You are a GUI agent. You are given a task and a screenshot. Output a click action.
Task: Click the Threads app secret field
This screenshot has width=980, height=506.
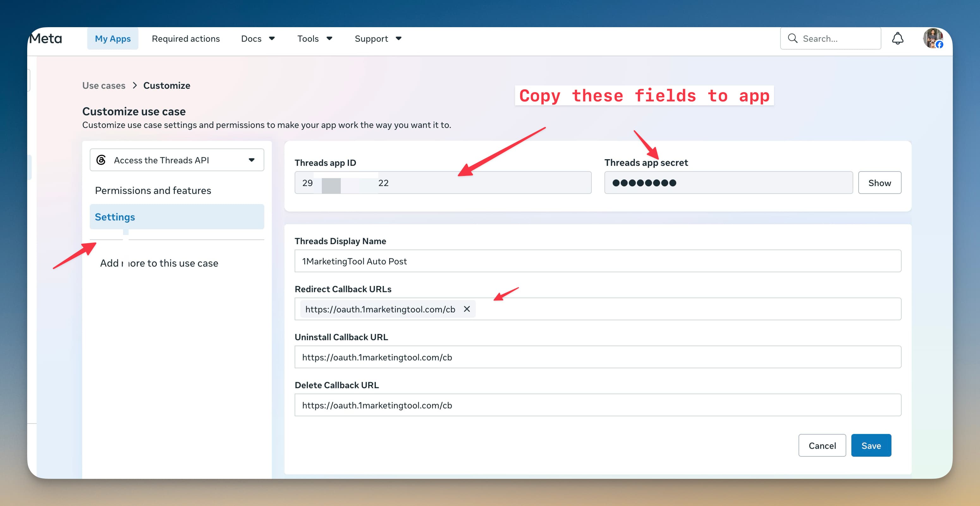[729, 183]
